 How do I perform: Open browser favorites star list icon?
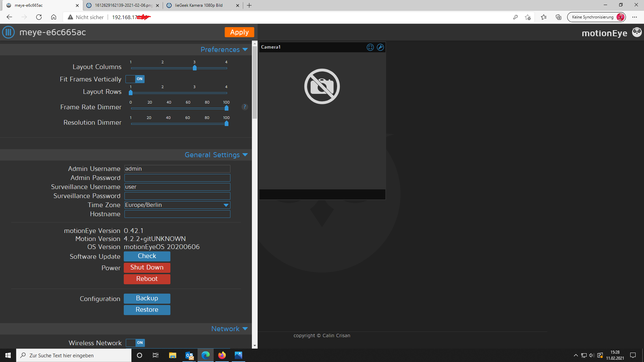544,17
